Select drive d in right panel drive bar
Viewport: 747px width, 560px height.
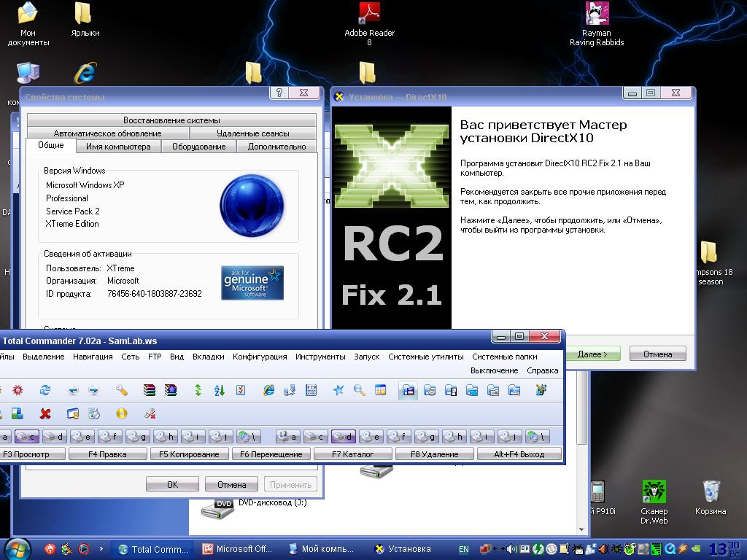[344, 436]
